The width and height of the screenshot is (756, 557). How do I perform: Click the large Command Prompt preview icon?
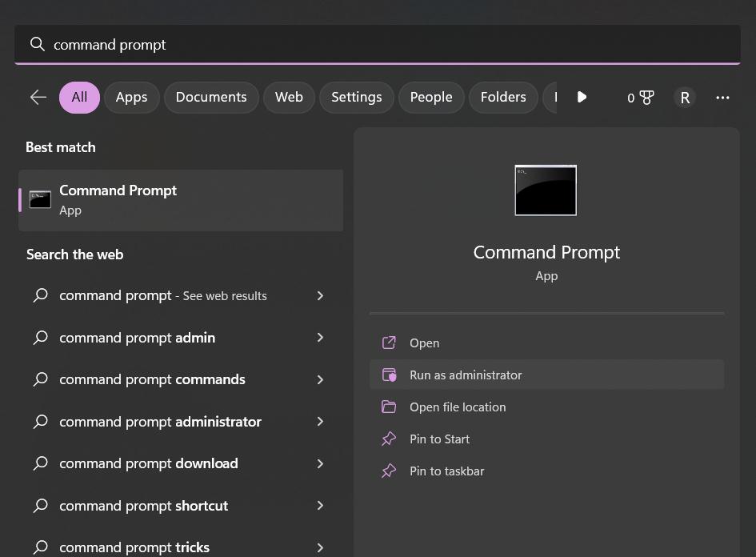[546, 190]
